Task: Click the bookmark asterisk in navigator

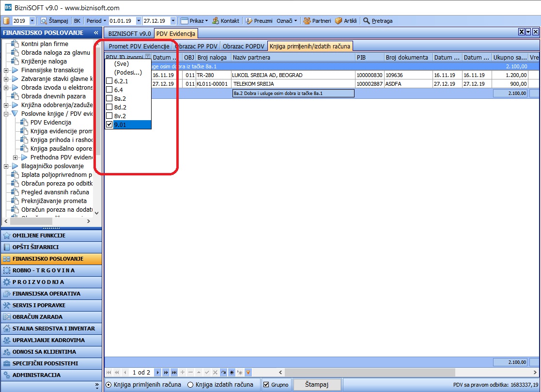Action: click(x=232, y=372)
